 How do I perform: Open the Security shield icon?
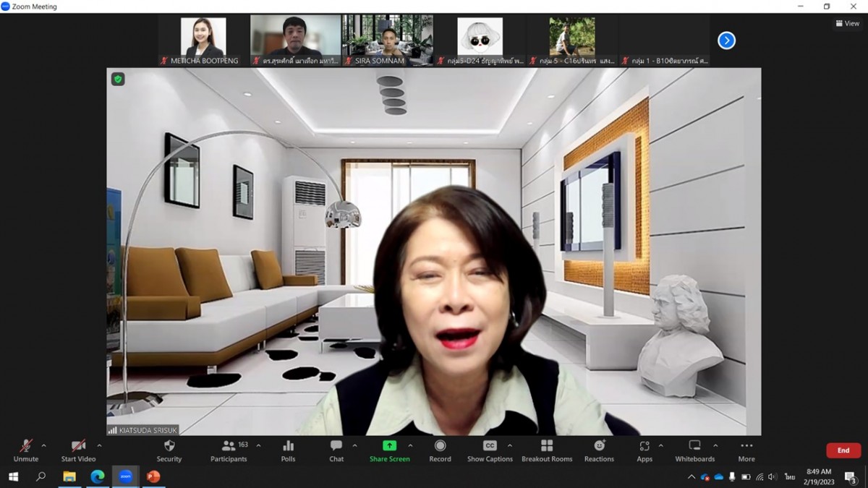coord(169,446)
